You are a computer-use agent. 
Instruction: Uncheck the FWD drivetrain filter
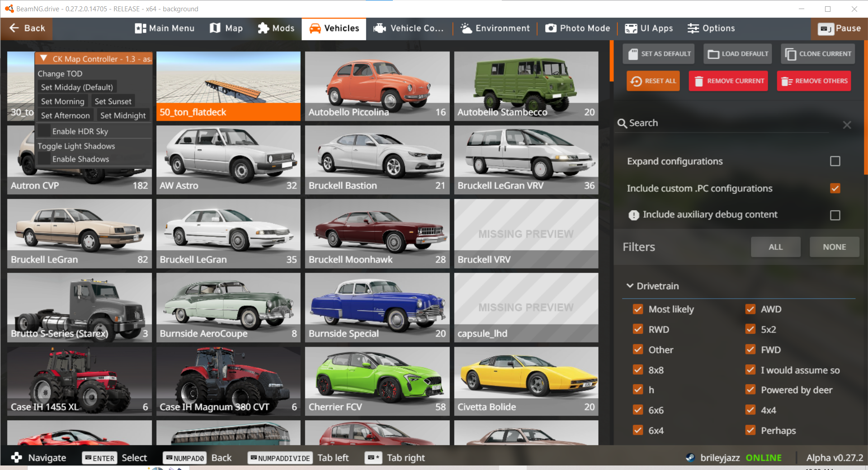coord(750,350)
